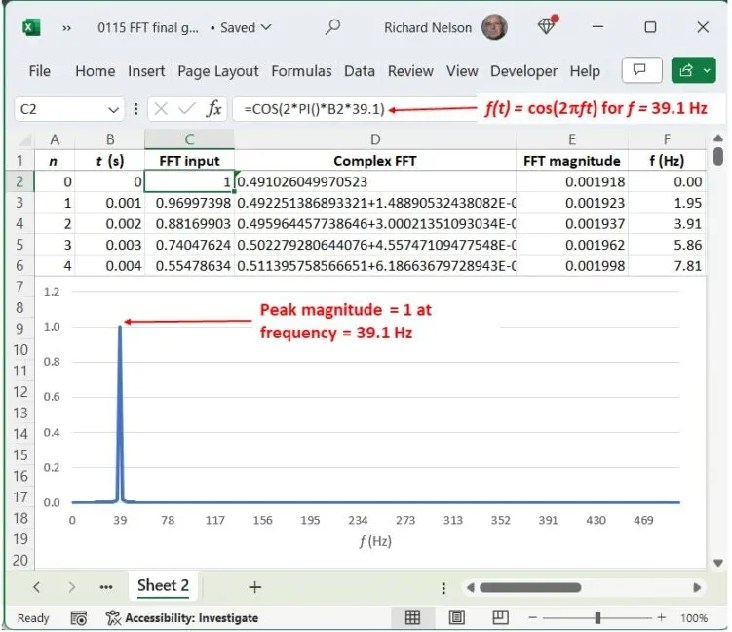Add a new sheet with plus icon
The height and width of the screenshot is (632, 732).
(254, 587)
